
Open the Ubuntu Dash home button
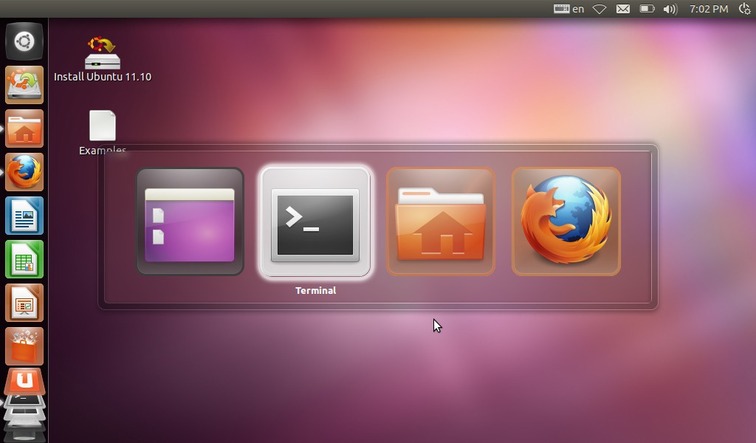coord(24,41)
